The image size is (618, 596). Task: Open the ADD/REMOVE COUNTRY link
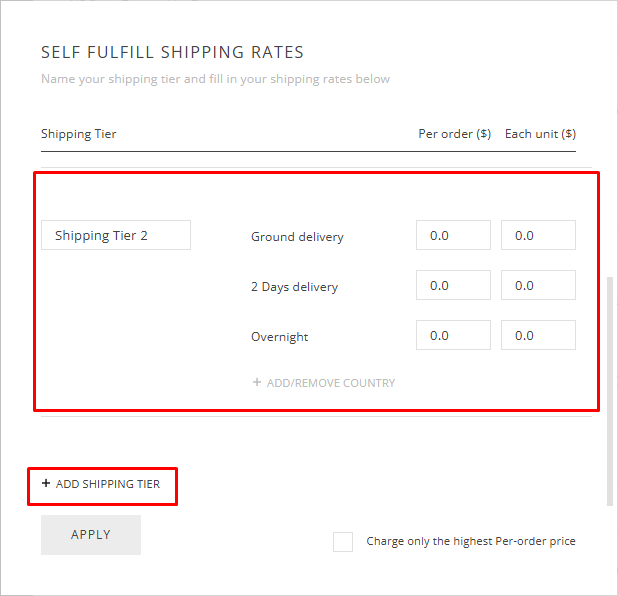coord(330,383)
